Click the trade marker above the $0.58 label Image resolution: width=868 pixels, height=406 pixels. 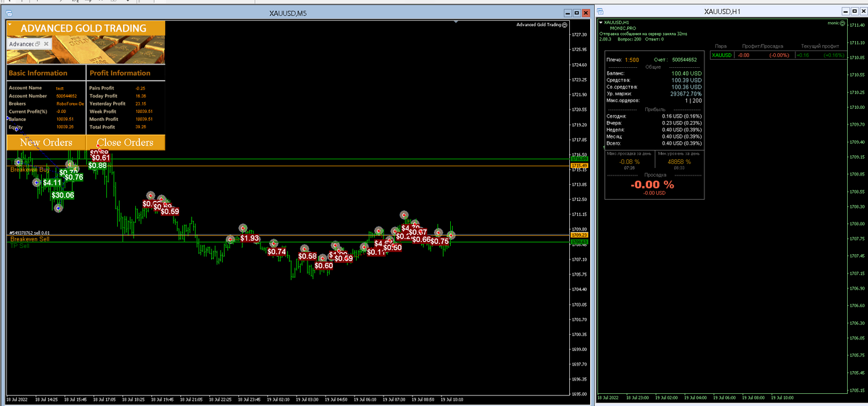304,249
